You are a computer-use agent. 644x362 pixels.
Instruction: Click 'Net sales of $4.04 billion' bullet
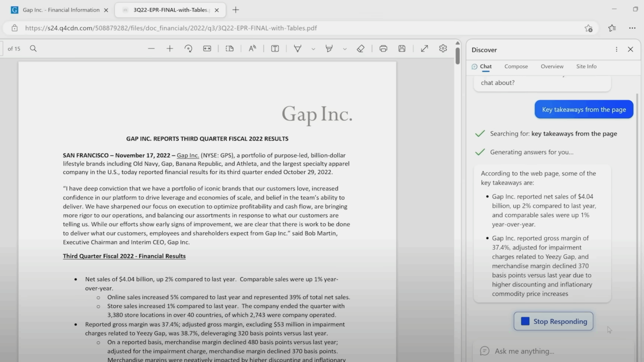[211, 284]
